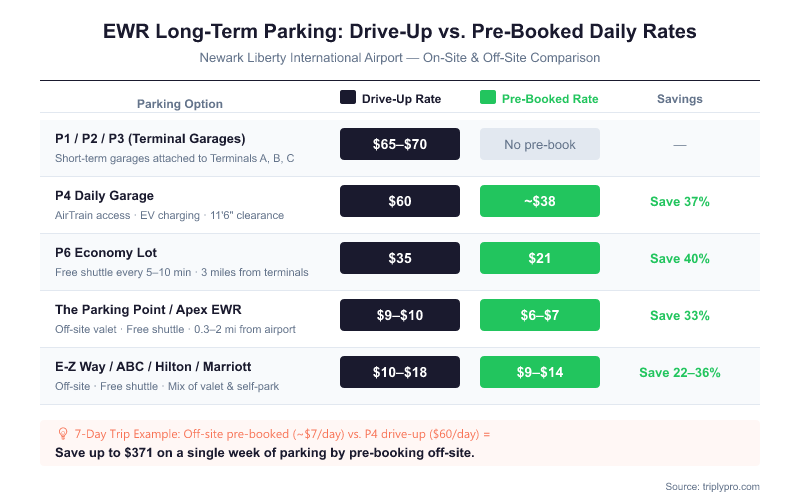
Task: Click the P4 Daily Garage row title
Action: 104,195
